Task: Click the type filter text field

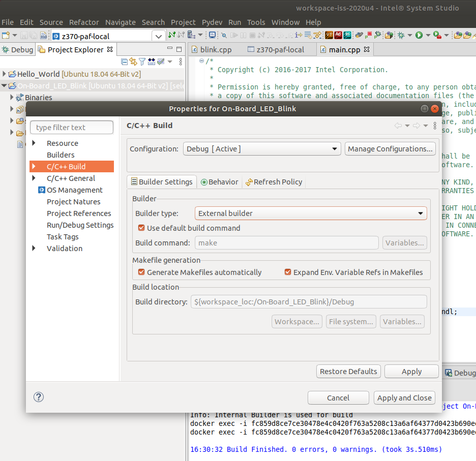Action: 72,128
